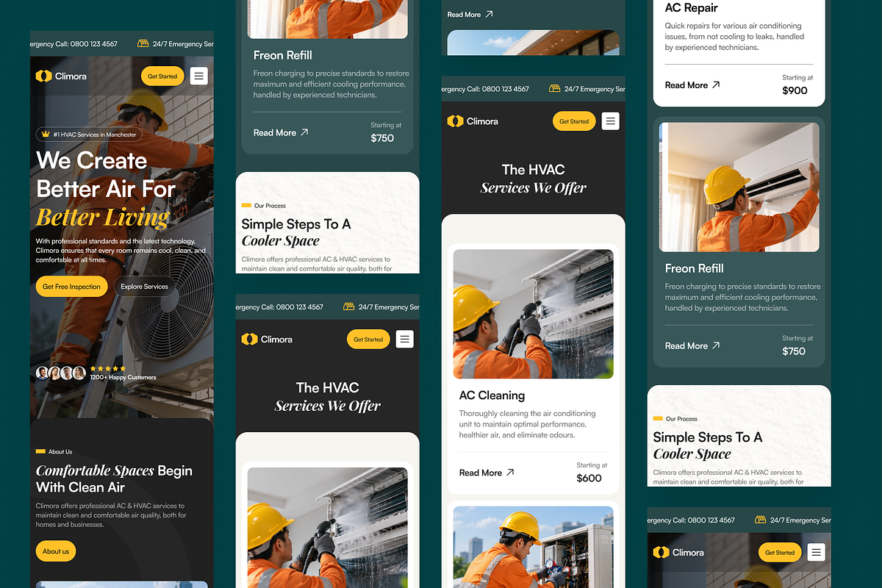The height and width of the screenshot is (588, 882).
Task: Click the Explore Services button
Action: click(x=145, y=287)
